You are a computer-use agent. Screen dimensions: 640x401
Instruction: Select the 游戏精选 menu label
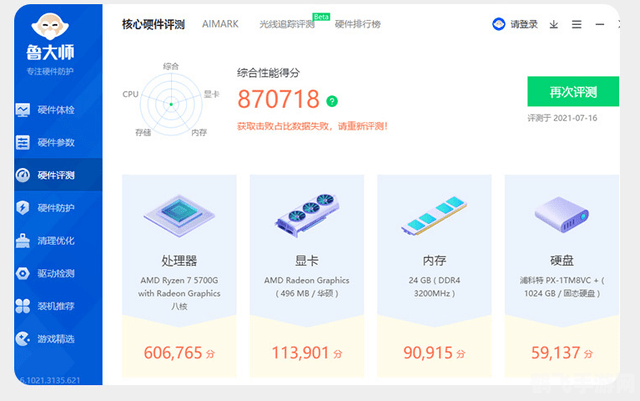[56, 339]
